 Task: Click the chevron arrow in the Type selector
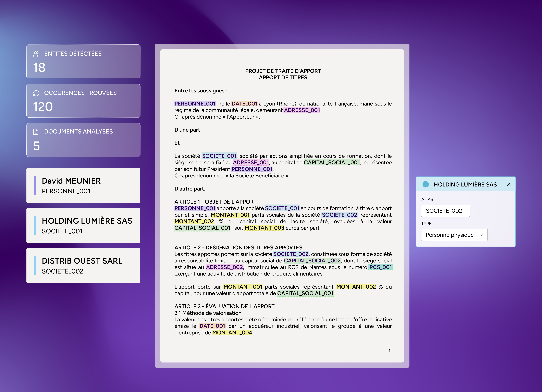[481, 235]
